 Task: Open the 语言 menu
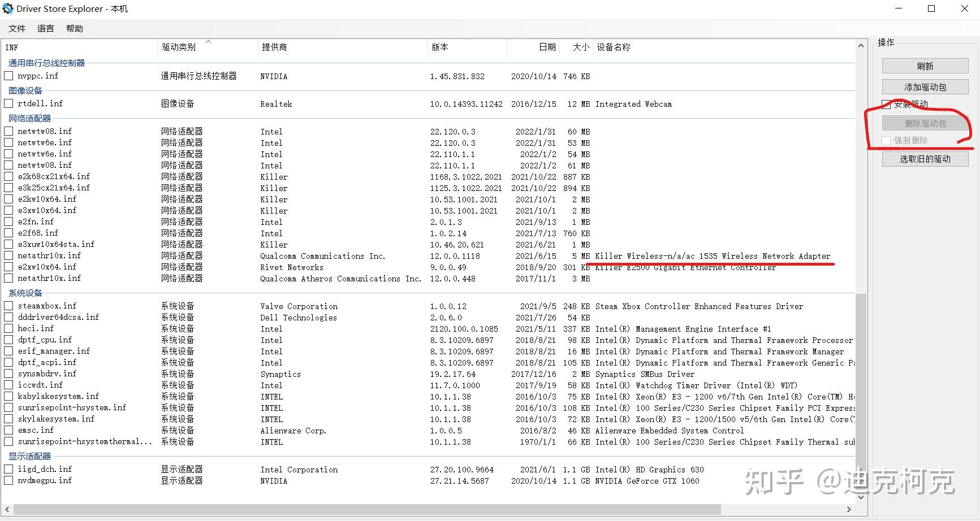[46, 29]
